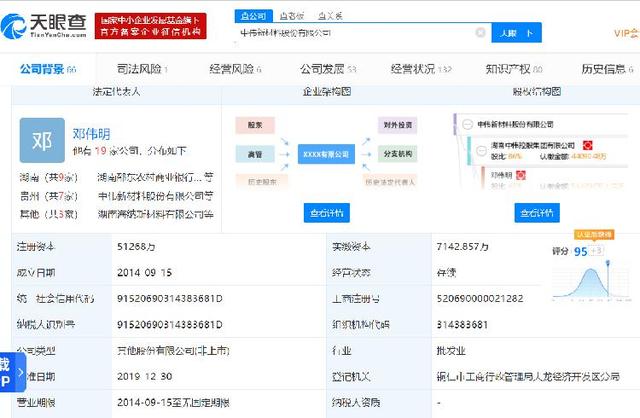
Task: Click the 历史股东 box in diagram
Action: 262,181
